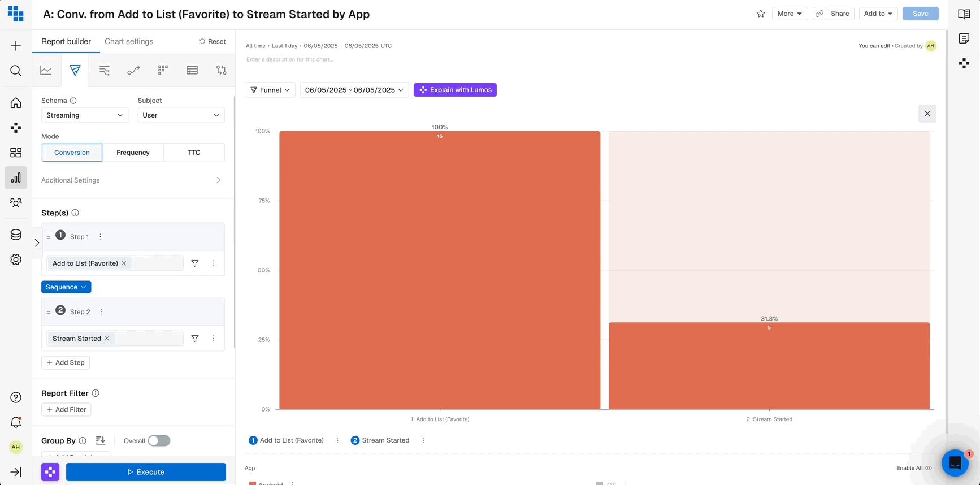980x485 pixels.
Task: Remove Stream Started event chip
Action: pos(107,339)
